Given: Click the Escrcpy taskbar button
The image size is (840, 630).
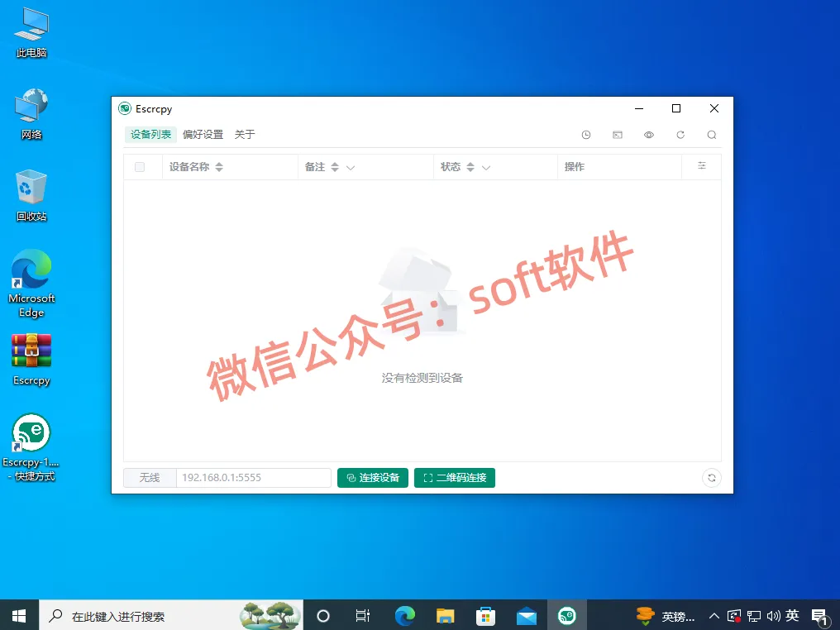Looking at the screenshot, I should pyautogui.click(x=567, y=616).
